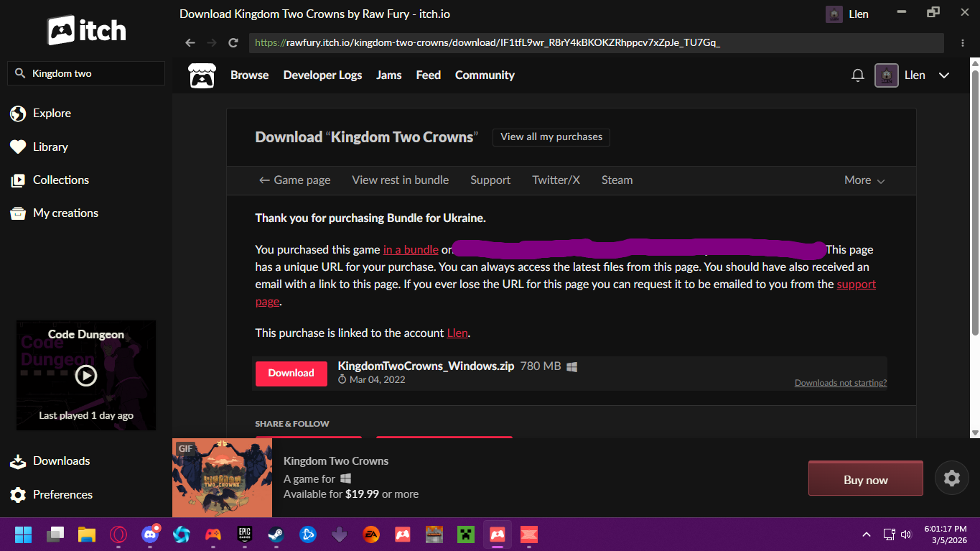The width and height of the screenshot is (980, 551).
Task: Click the itch.io storefront logo in navbar
Action: pyautogui.click(x=202, y=75)
